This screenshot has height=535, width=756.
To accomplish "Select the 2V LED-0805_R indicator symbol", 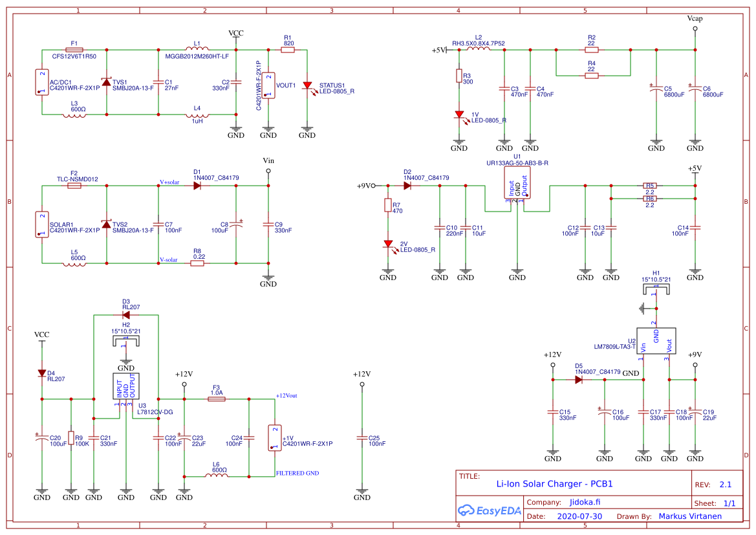I will coord(389,245).
